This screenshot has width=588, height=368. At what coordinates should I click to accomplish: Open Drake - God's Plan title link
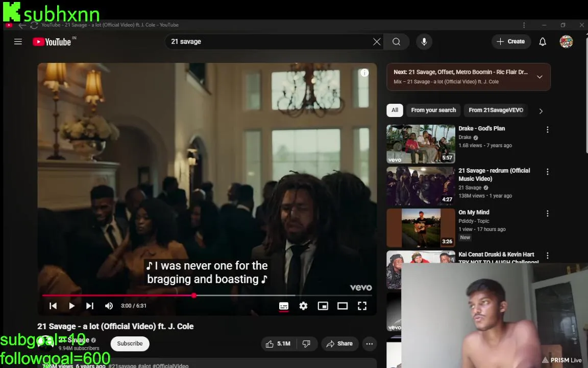[481, 128]
